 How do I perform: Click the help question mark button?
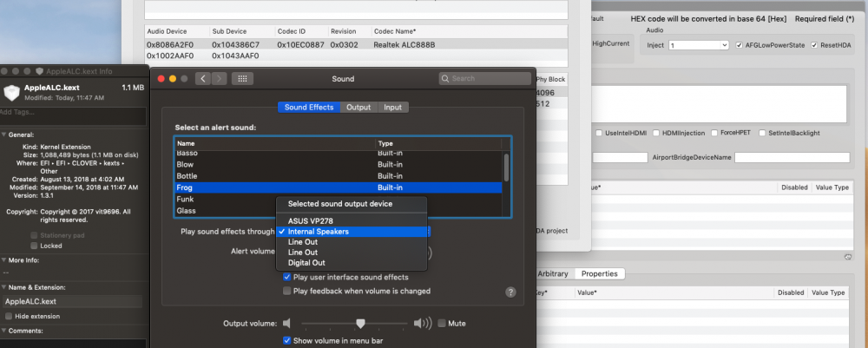(x=511, y=292)
